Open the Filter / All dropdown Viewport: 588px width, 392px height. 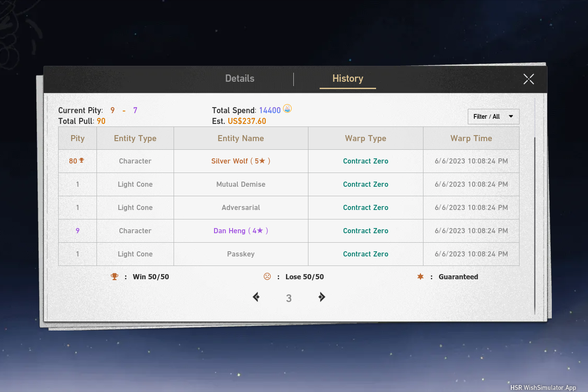click(x=493, y=117)
